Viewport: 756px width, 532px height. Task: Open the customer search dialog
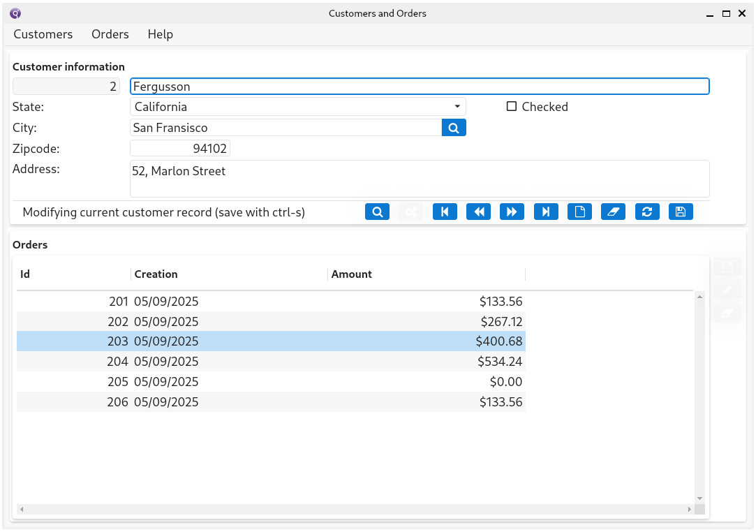(x=377, y=212)
